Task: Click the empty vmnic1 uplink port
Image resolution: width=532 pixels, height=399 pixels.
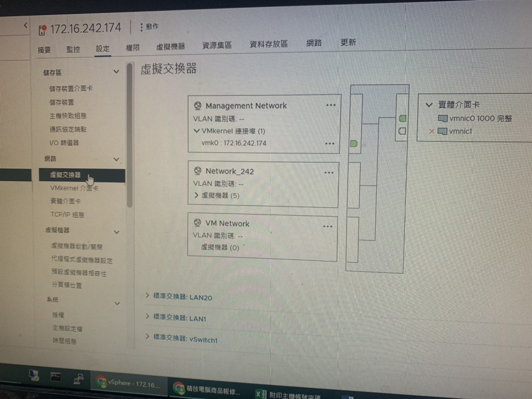Action: tap(402, 131)
